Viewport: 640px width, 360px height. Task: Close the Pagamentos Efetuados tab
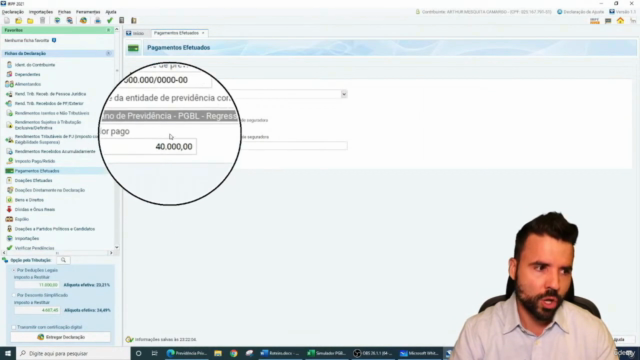click(203, 33)
